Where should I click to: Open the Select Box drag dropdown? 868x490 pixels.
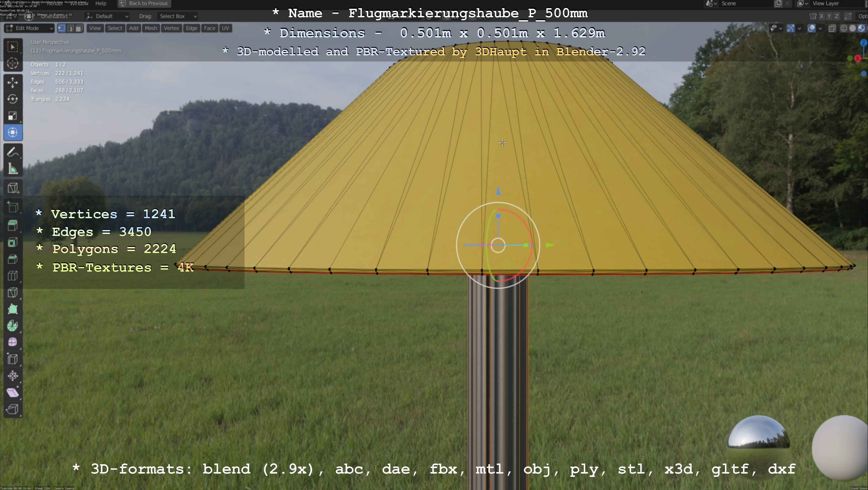[177, 16]
